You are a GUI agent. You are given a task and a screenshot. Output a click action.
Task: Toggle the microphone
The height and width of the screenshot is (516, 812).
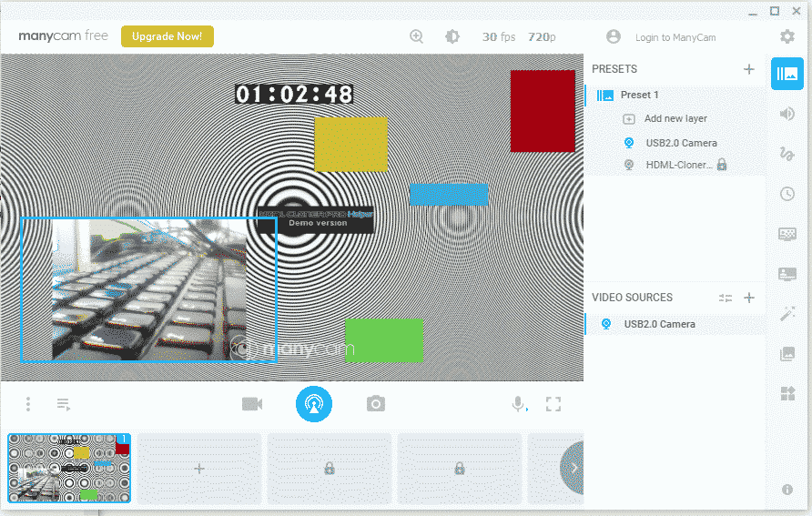click(518, 404)
